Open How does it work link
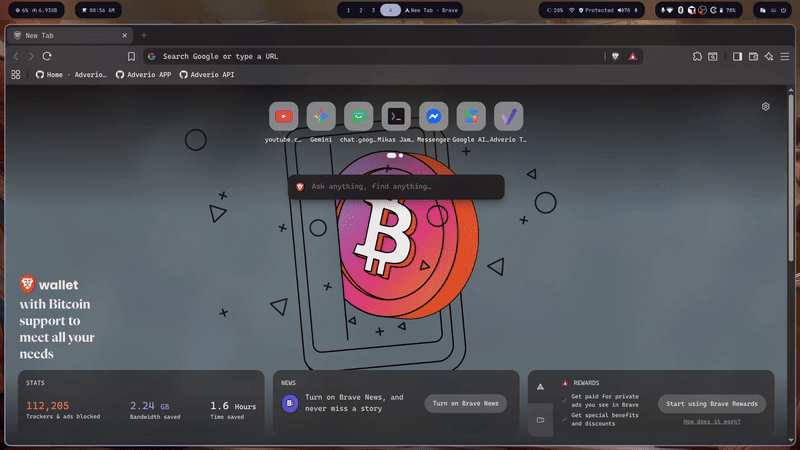Image resolution: width=800 pixels, height=450 pixels. pos(712,421)
